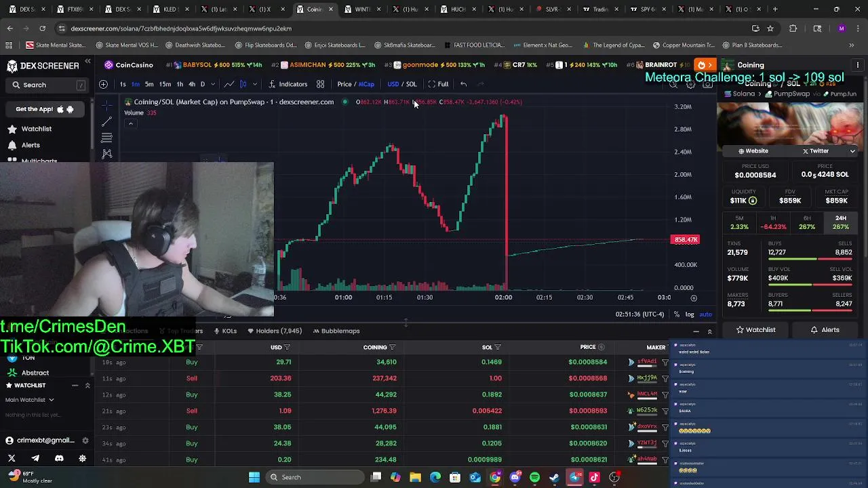Select the 5M stats period

739,222
